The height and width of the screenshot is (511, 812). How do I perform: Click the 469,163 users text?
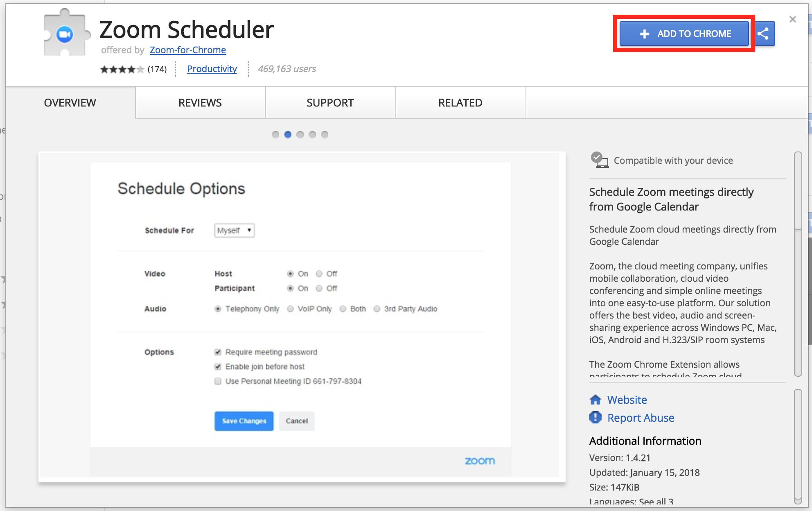287,69
